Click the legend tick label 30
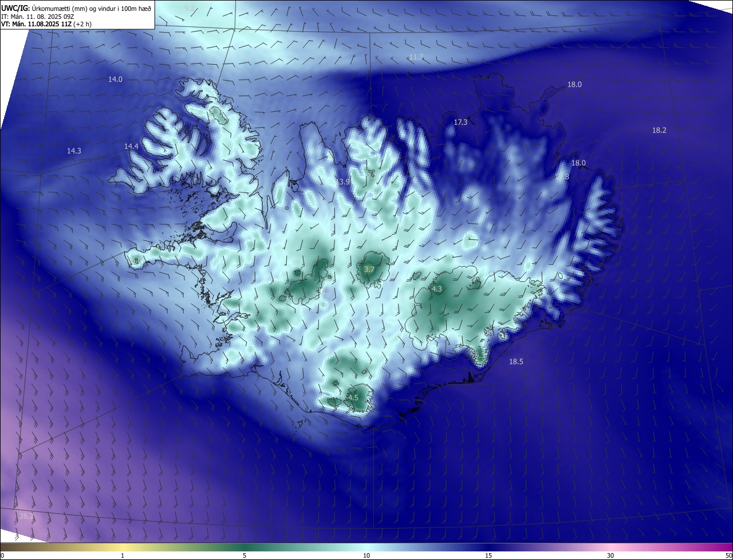Screen dimensions: 733x560 coord(610,555)
